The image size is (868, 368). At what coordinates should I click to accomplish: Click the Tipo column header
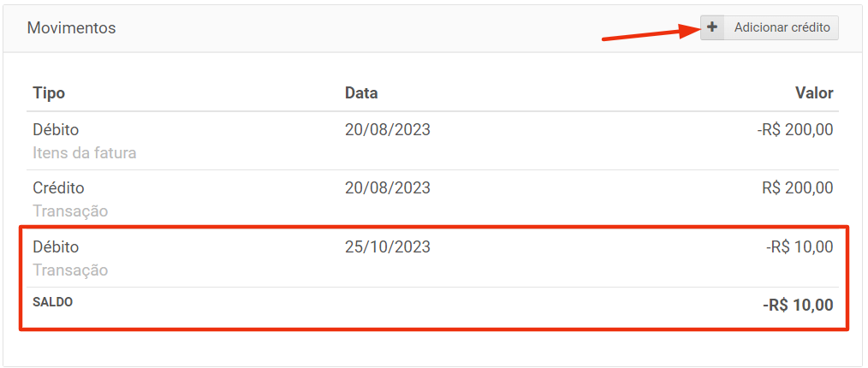pyautogui.click(x=49, y=93)
